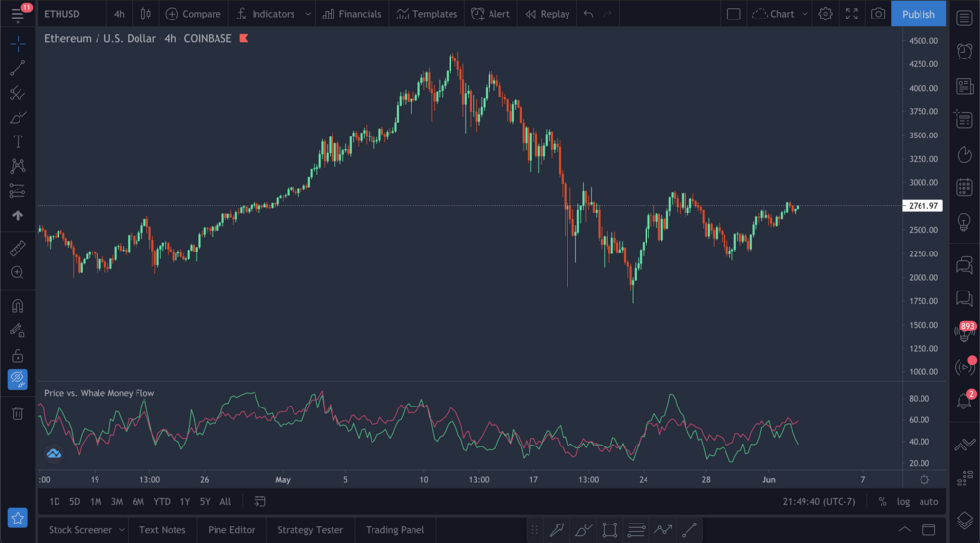Open the Pine Editor tab
Viewport: 980px width, 543px height.
point(231,530)
